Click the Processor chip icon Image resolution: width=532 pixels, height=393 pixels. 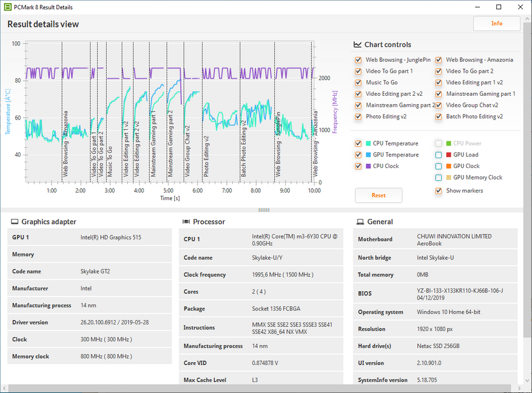tap(187, 222)
